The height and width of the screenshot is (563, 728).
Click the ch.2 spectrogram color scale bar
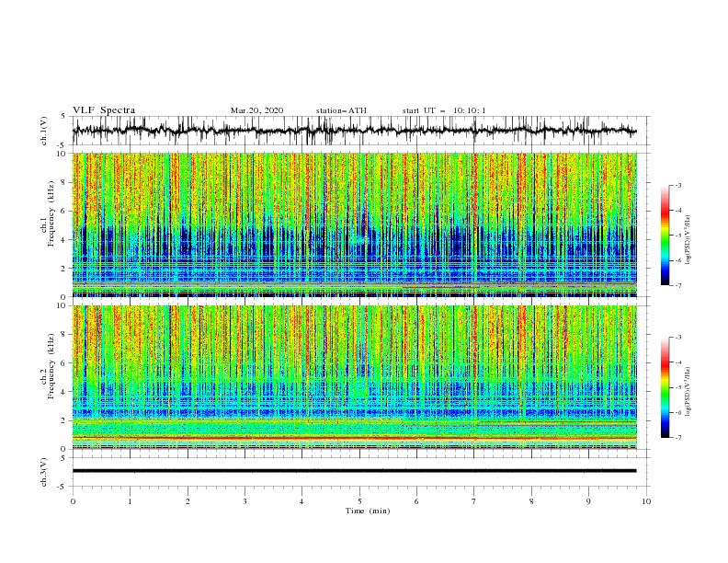[x=665, y=387]
